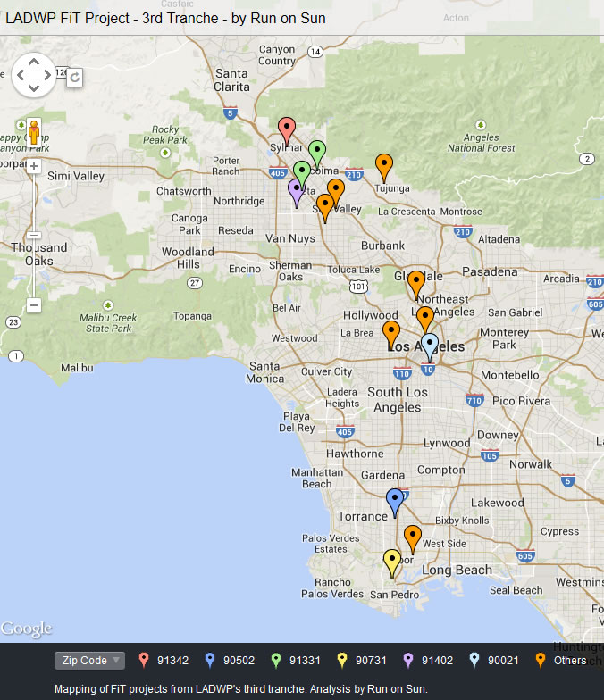The image size is (604, 700).
Task: Click the Simi Valley map label
Action: point(76,176)
